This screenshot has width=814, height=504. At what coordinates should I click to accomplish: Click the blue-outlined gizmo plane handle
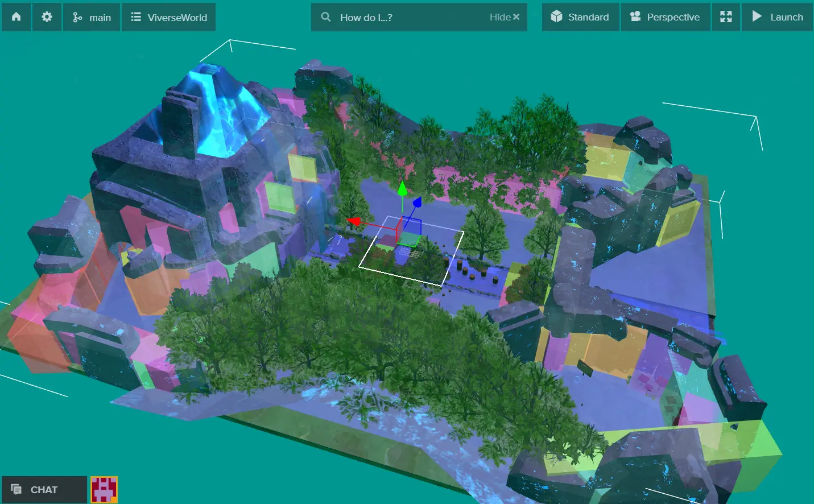tap(412, 226)
